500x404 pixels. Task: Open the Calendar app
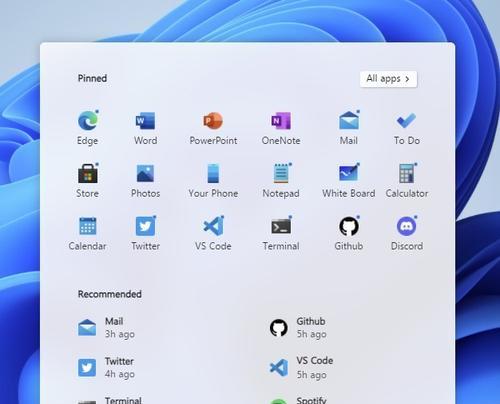[x=88, y=233]
